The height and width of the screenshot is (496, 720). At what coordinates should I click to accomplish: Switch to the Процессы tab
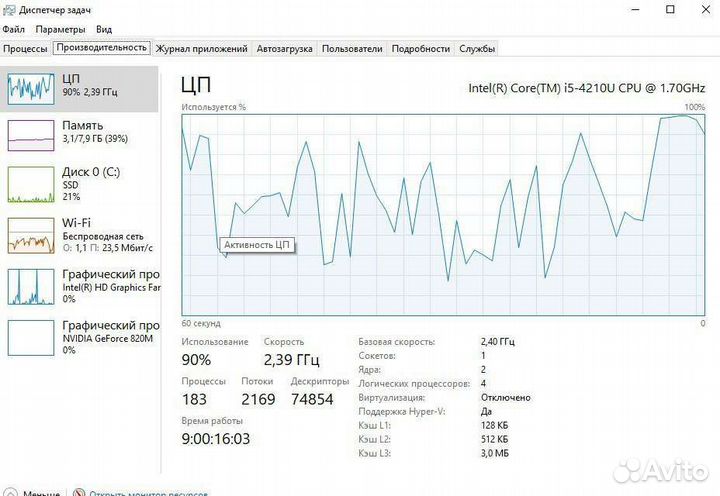click(x=25, y=49)
